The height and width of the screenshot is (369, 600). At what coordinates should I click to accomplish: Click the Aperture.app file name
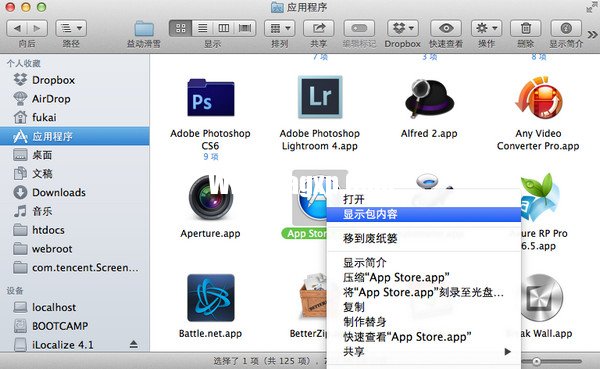210,233
